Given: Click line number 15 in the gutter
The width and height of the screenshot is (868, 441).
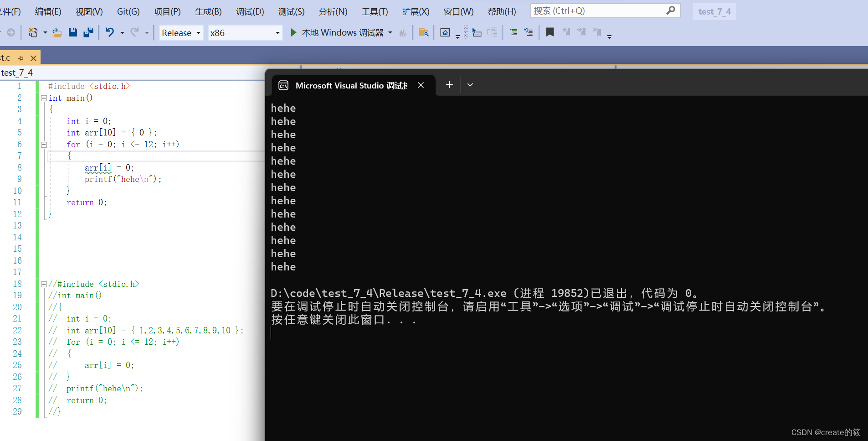Looking at the screenshot, I should (x=17, y=249).
